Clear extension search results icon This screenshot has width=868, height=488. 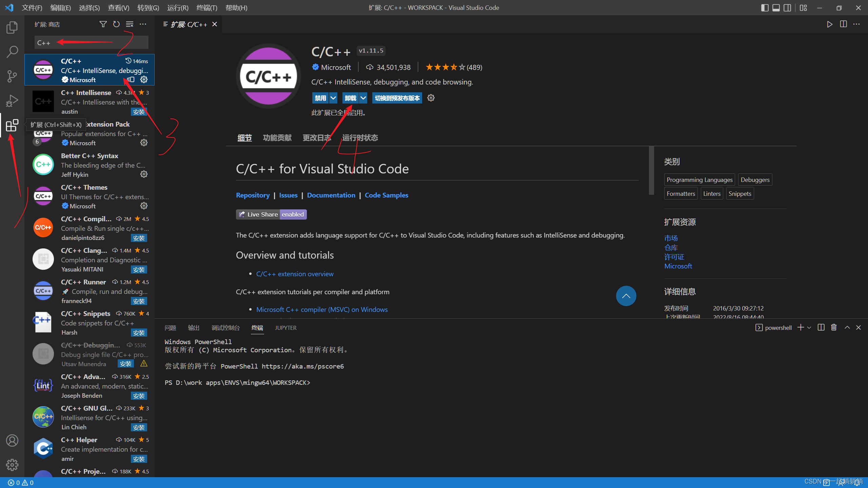tap(130, 24)
